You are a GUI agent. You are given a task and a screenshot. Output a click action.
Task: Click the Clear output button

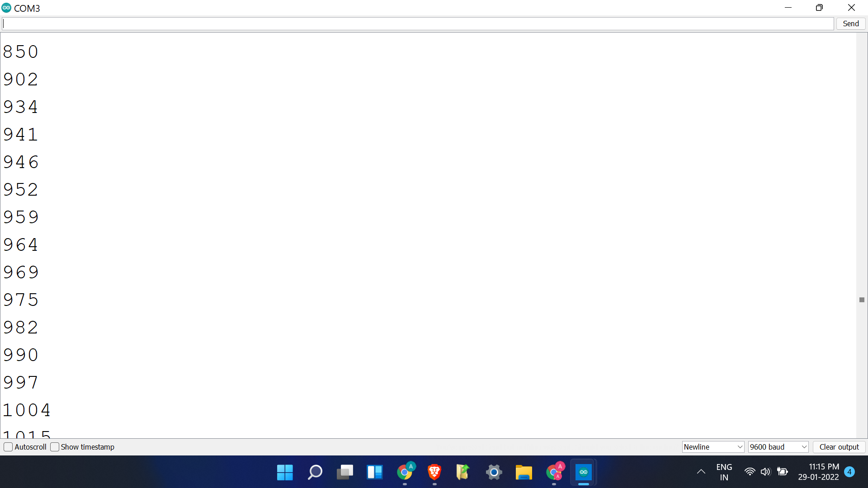[x=839, y=447]
